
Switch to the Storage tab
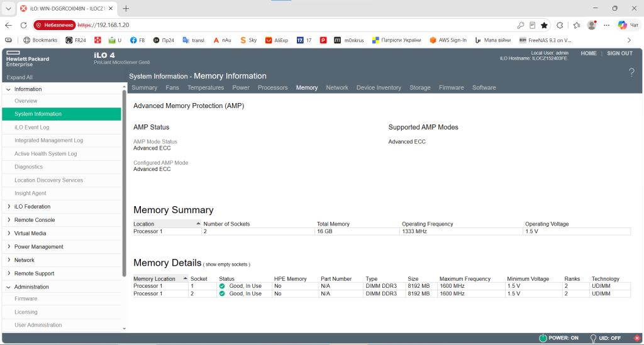pos(419,88)
